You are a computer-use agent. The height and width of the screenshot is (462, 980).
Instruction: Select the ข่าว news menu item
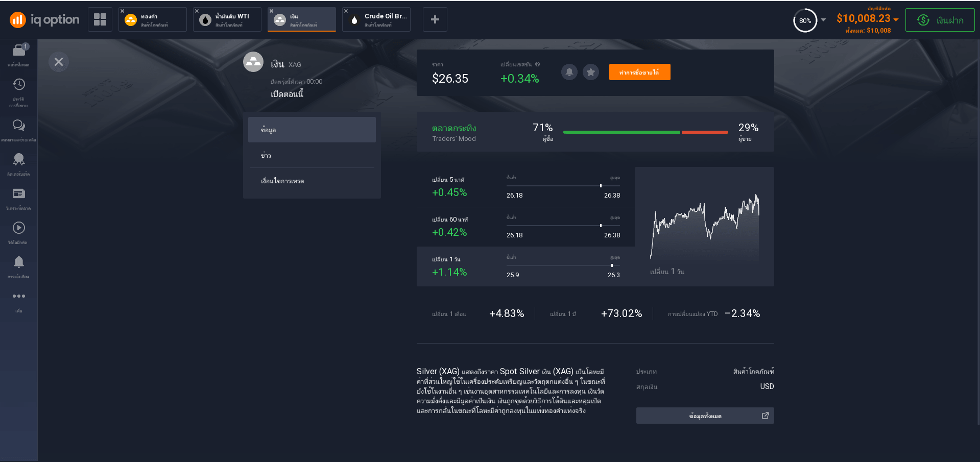(x=312, y=155)
